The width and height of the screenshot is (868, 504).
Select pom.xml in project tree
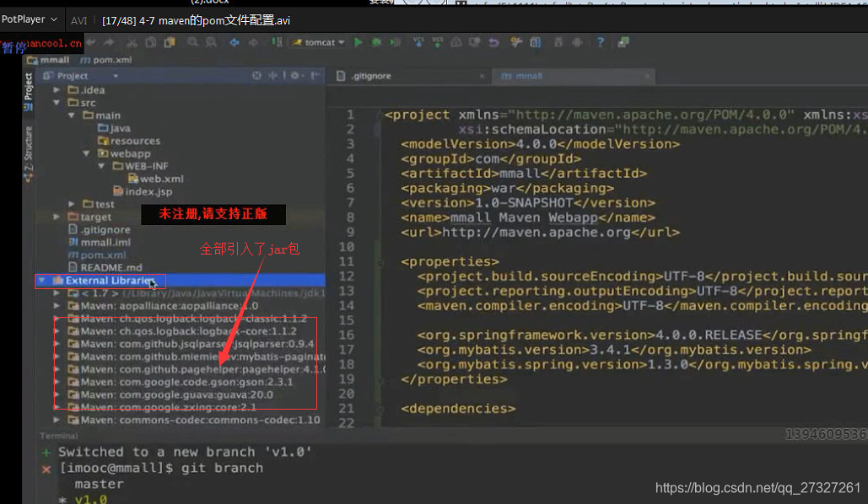click(97, 255)
